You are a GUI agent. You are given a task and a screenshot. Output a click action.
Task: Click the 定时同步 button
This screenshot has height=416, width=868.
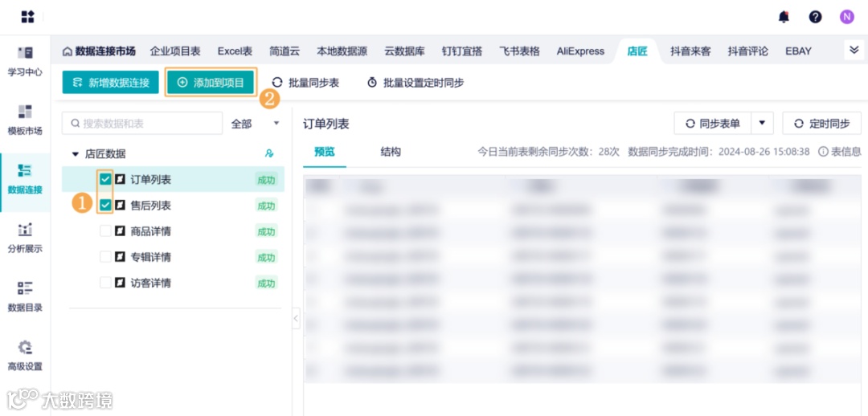click(822, 124)
